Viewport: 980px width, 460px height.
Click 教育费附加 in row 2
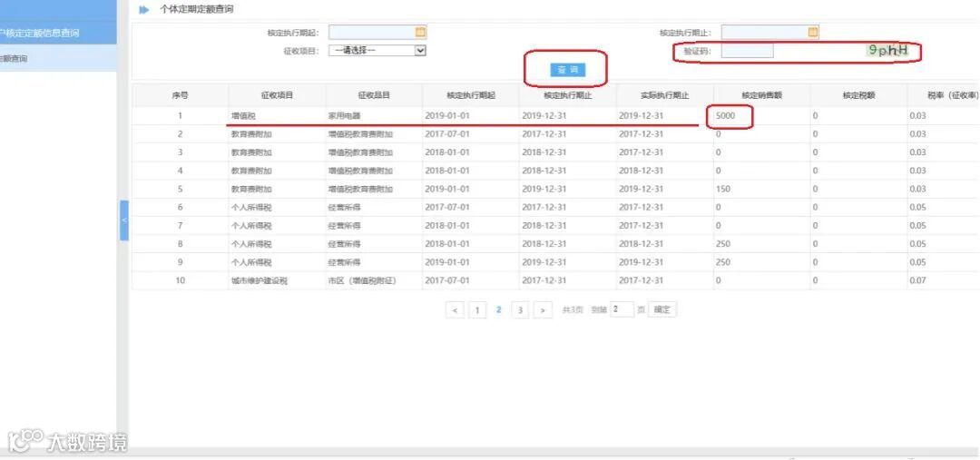click(x=251, y=134)
